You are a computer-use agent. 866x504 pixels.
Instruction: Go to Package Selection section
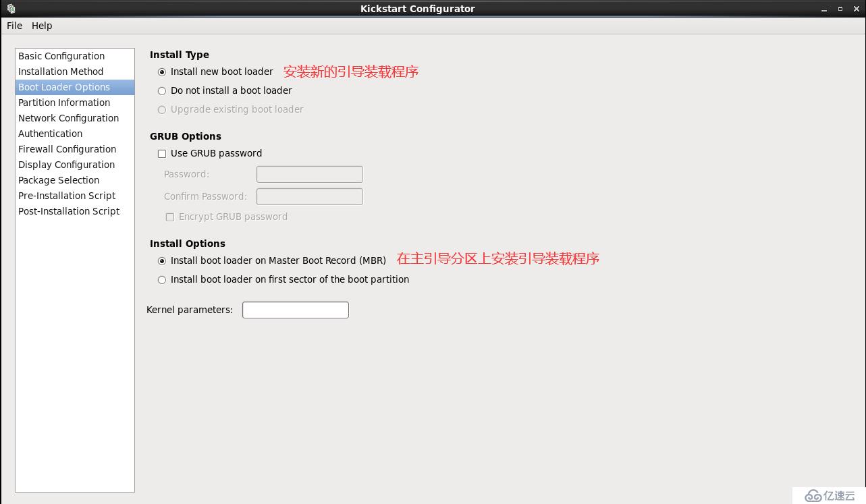[75, 180]
